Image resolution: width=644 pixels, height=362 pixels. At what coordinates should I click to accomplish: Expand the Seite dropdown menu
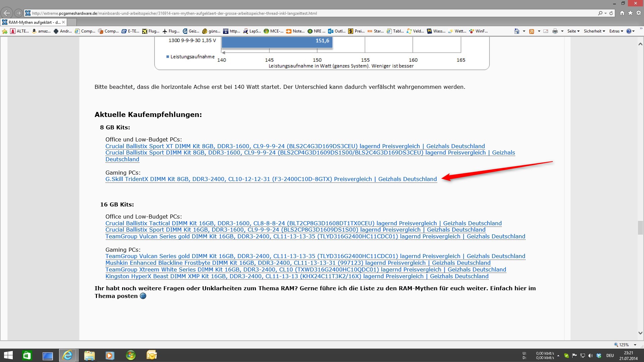(573, 31)
